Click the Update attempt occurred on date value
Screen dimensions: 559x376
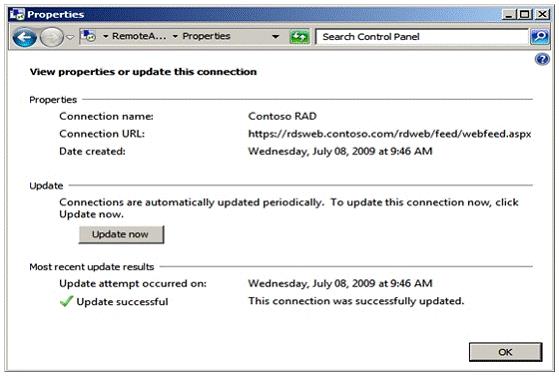340,284
